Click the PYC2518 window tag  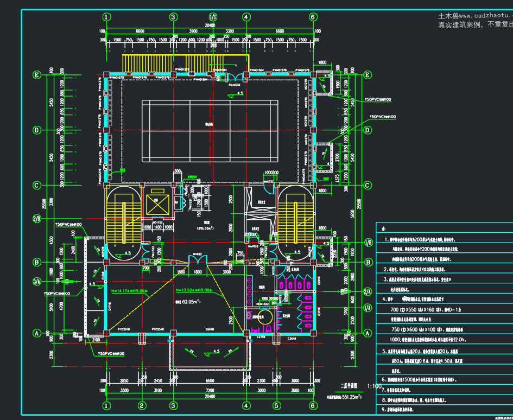click(x=157, y=329)
